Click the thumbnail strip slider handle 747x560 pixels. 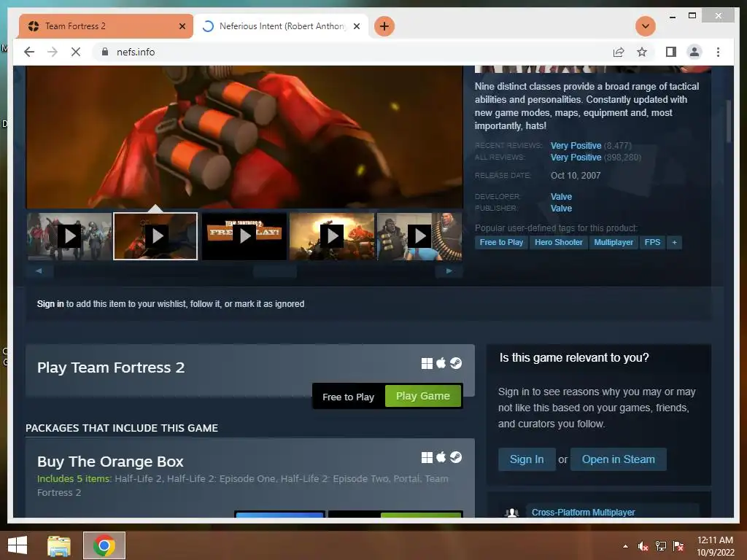click(x=275, y=271)
